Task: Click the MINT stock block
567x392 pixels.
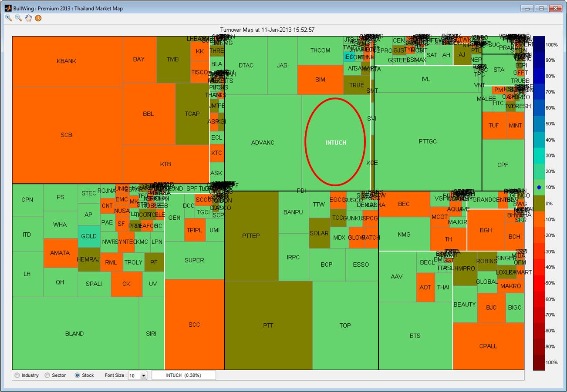Action: 515,125
